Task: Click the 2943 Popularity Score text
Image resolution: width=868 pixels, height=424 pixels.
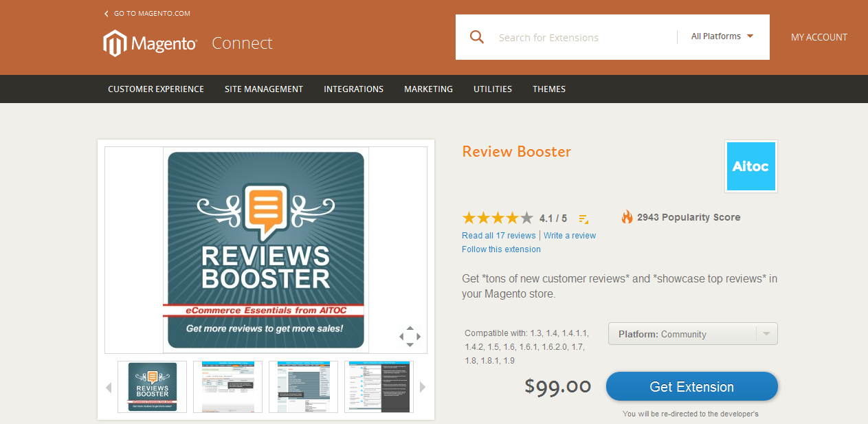Action: (x=689, y=217)
